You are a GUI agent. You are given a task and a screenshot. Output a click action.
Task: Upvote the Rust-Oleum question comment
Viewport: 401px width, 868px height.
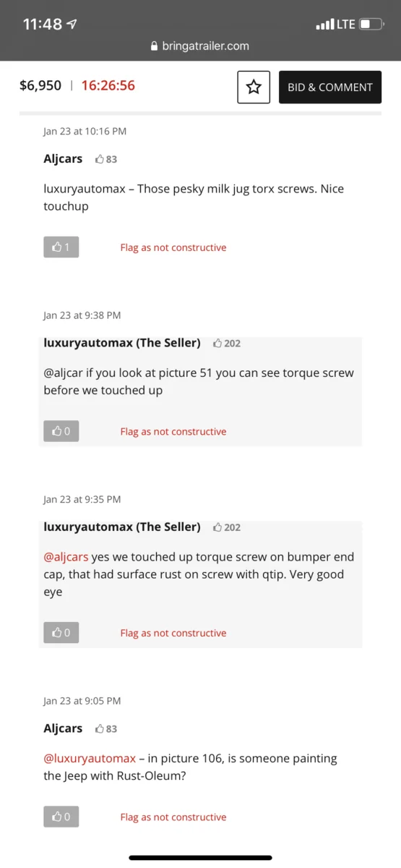click(x=61, y=817)
